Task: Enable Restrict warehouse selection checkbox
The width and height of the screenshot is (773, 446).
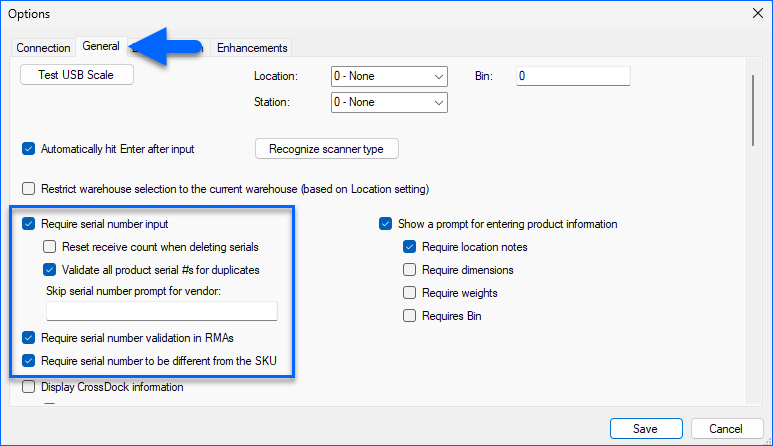Action: tap(29, 188)
